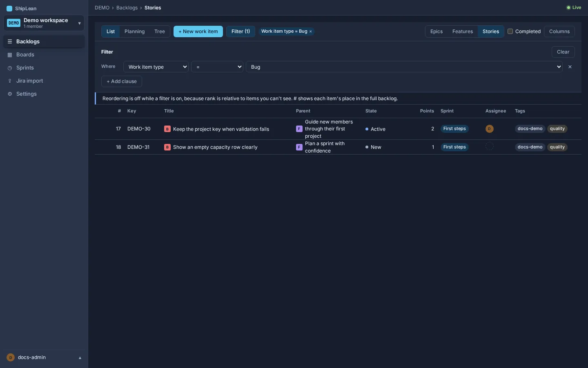The image size is (588, 368).
Task: Open the Backlogs sidebar item
Action: click(44, 42)
